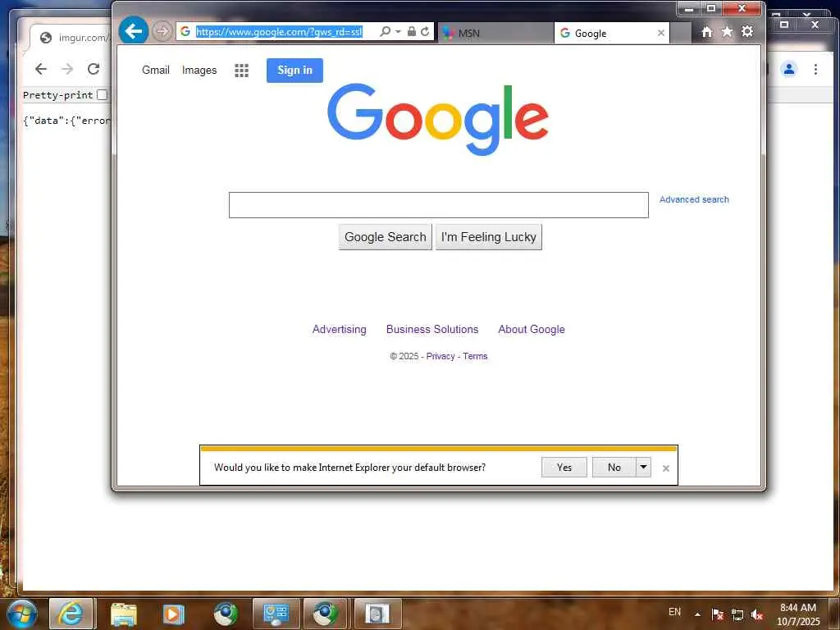Answer No to default browser prompt
The height and width of the screenshot is (630, 840).
[614, 467]
